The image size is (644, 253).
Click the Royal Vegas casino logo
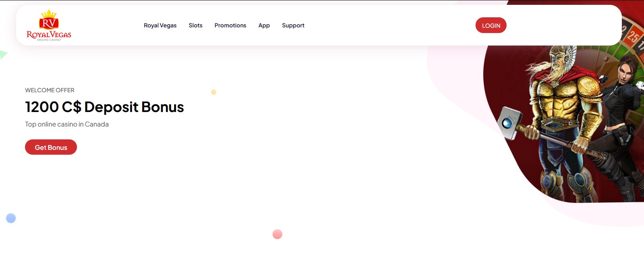tap(49, 26)
